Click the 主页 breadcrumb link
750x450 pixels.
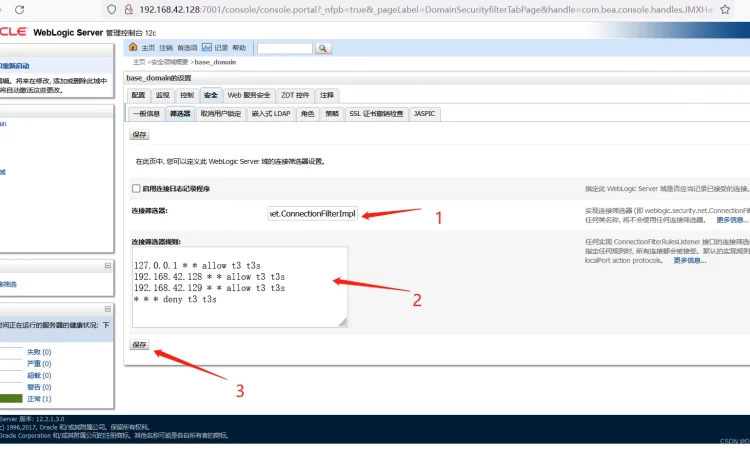(139, 62)
